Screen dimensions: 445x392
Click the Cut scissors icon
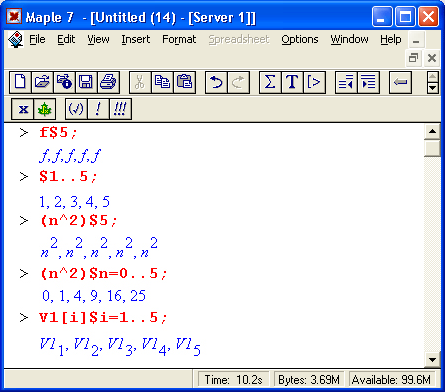[x=140, y=82]
